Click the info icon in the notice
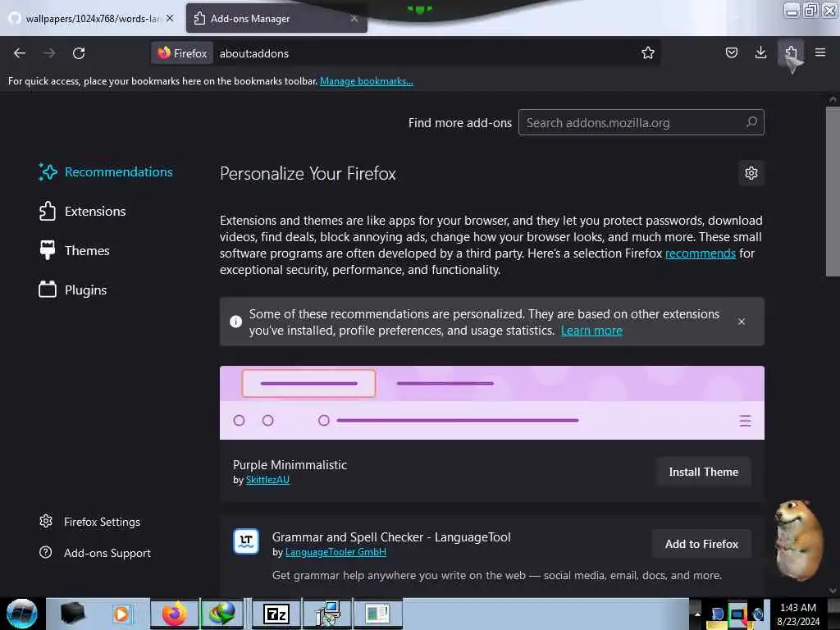 (235, 322)
